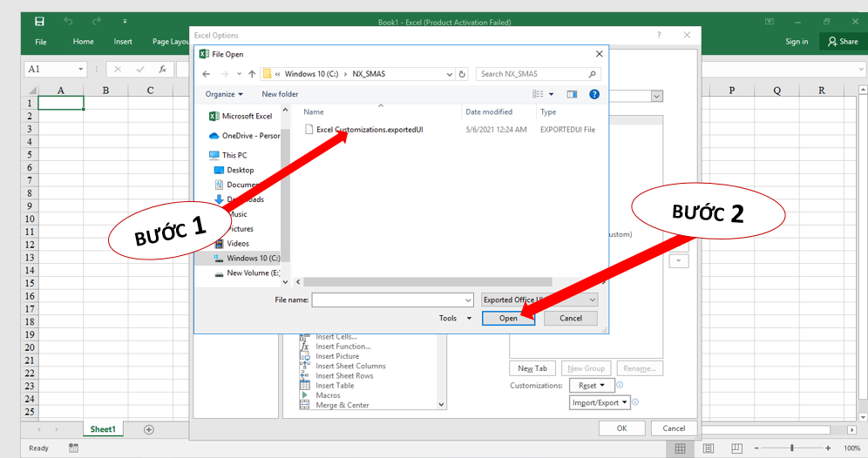Click the Save icon in Quick Access Toolbar
Viewport: 868px width, 458px height.
click(40, 20)
